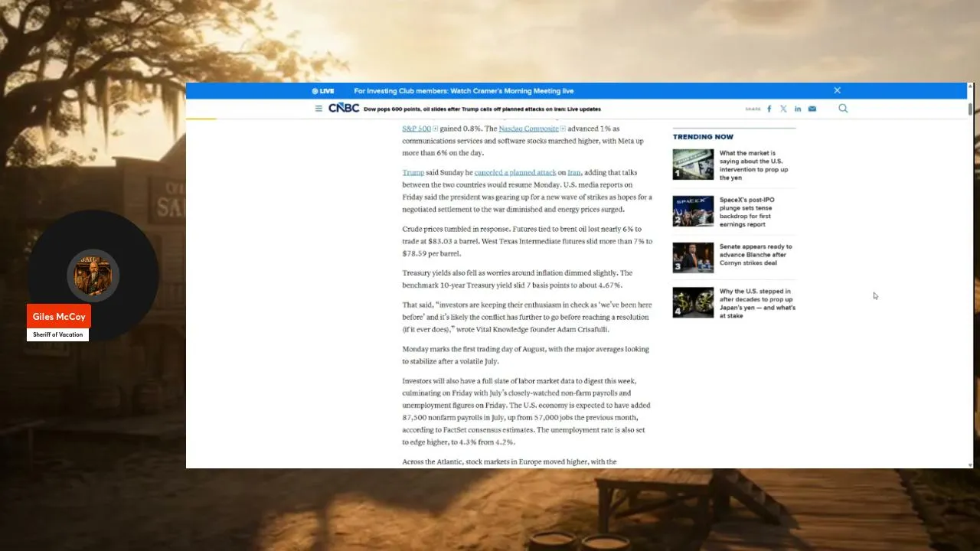Open the yen intervention trending story thumbnail
This screenshot has height=551, width=980.
point(693,165)
